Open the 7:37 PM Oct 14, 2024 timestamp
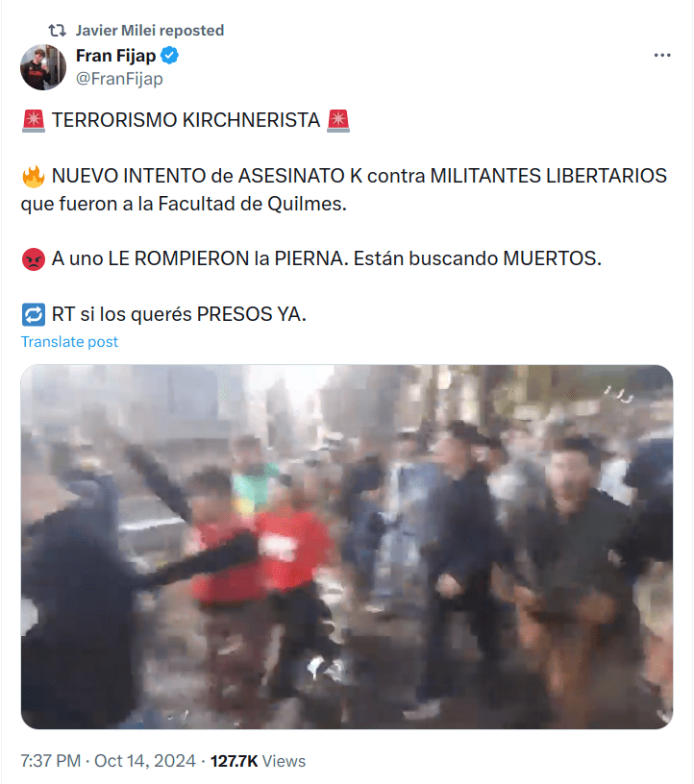 (108, 761)
